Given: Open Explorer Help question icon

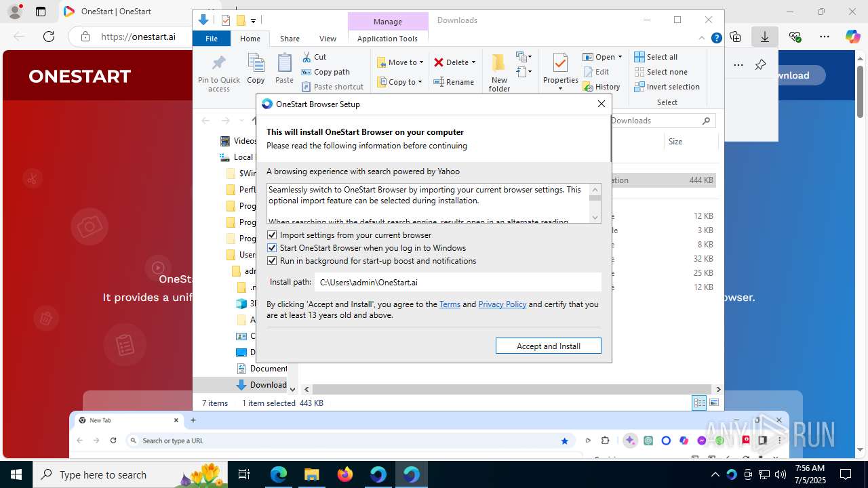Looking at the screenshot, I should click(x=716, y=39).
